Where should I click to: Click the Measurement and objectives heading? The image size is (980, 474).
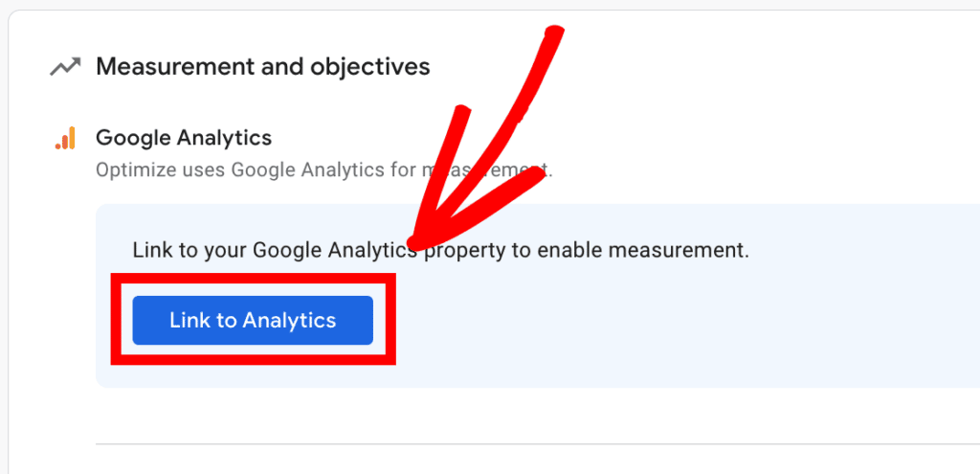[x=262, y=66]
